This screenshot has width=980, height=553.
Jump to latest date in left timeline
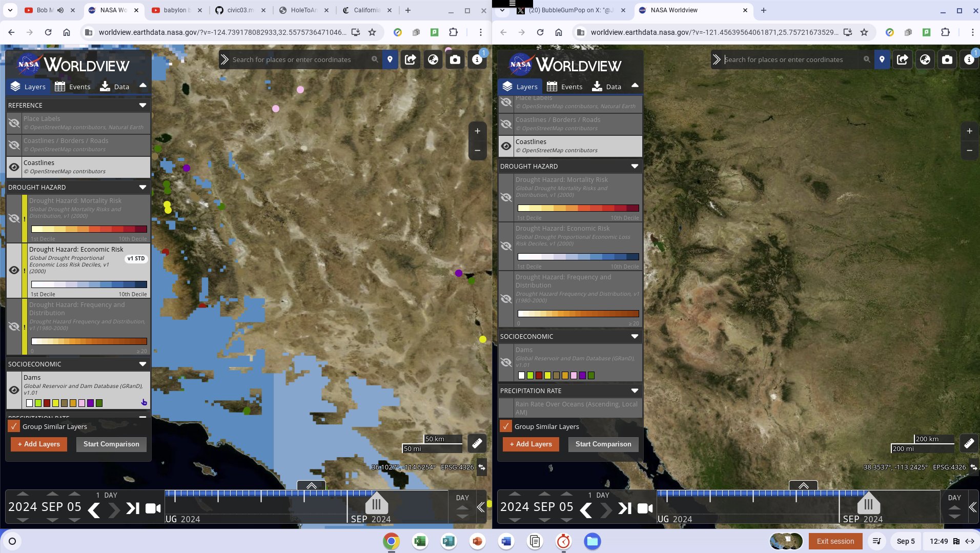click(133, 508)
